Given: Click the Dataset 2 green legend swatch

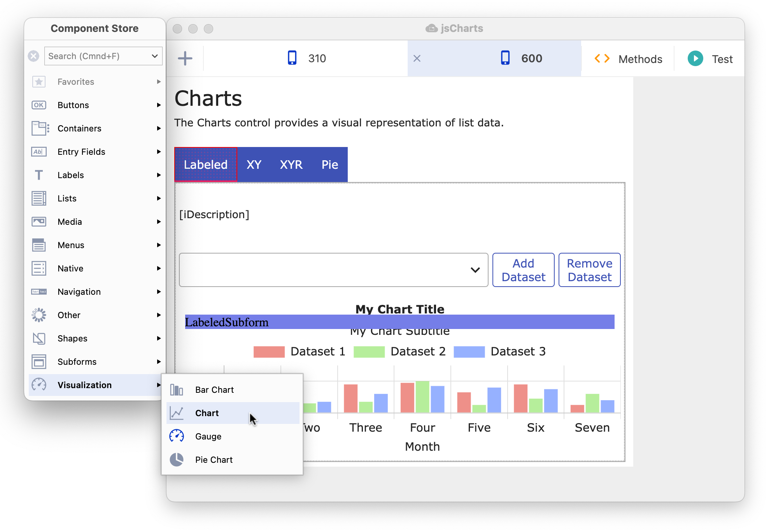Looking at the screenshot, I should [369, 352].
